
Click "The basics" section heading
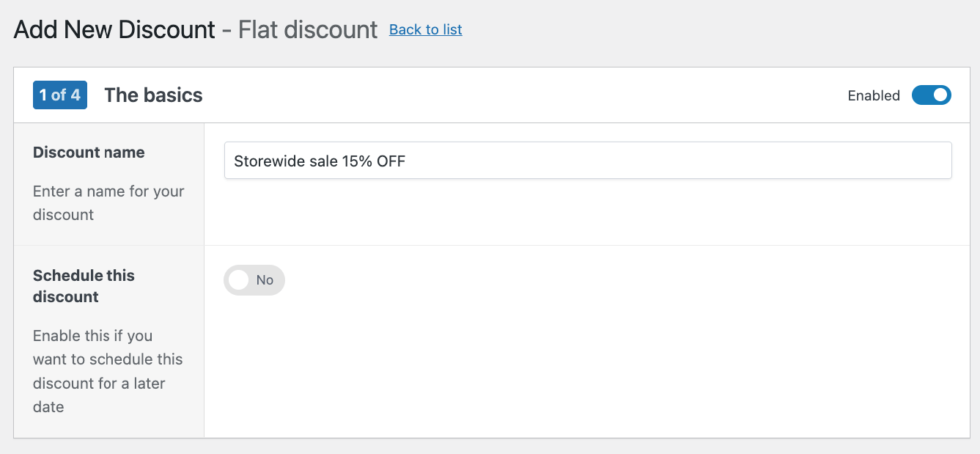point(153,95)
